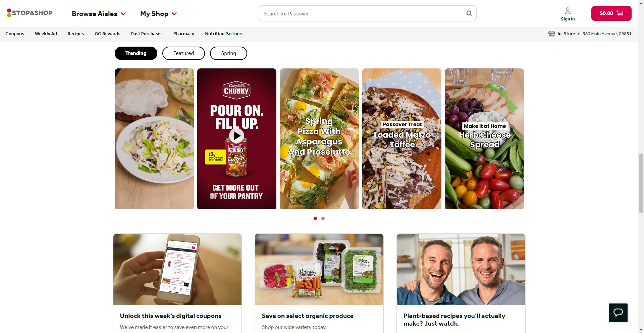Play the Campbell's Chunky video
The width and height of the screenshot is (644, 333).
point(236,136)
